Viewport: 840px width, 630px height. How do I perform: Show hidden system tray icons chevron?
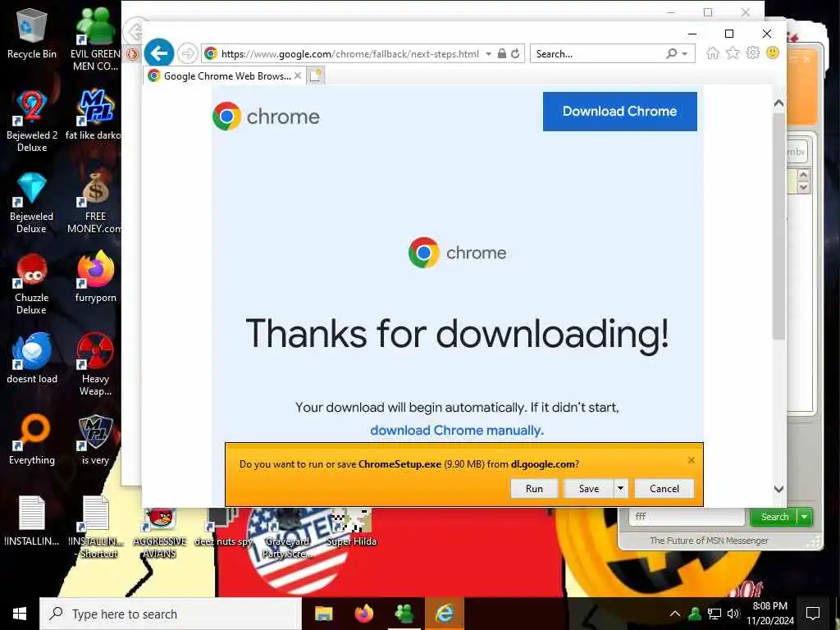tap(675, 614)
